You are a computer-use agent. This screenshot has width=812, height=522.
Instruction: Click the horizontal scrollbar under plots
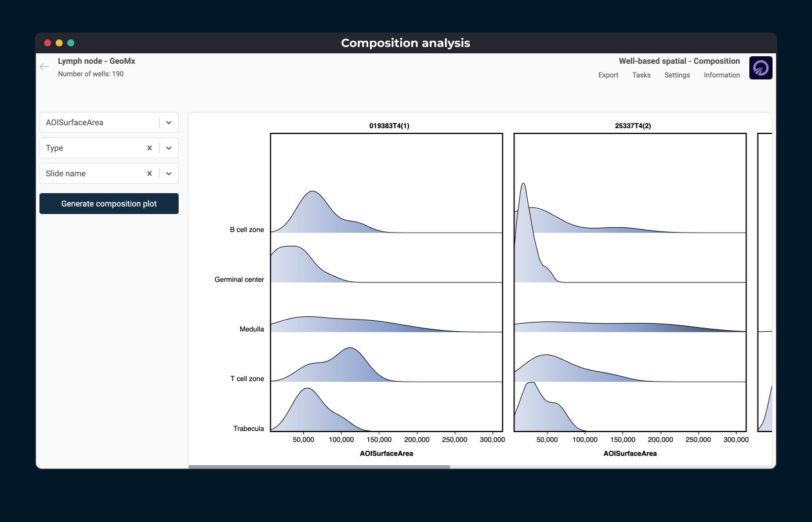tap(319, 466)
